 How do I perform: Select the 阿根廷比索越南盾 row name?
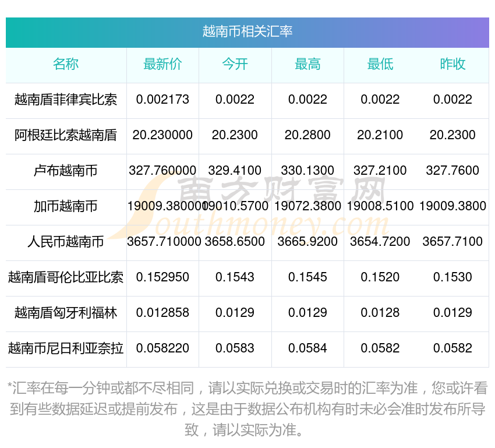click(66, 135)
